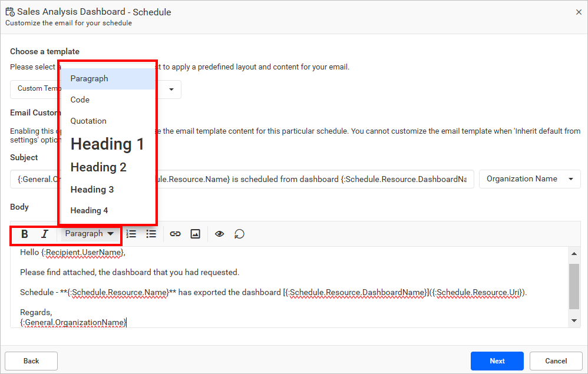Go back using the Back button

pyautogui.click(x=31, y=361)
